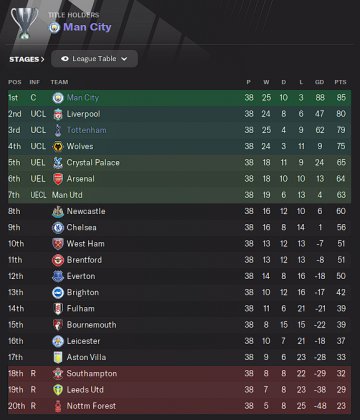Open the Crystal Palace team name link
Viewport: 360px width, 420px height.
(93, 163)
